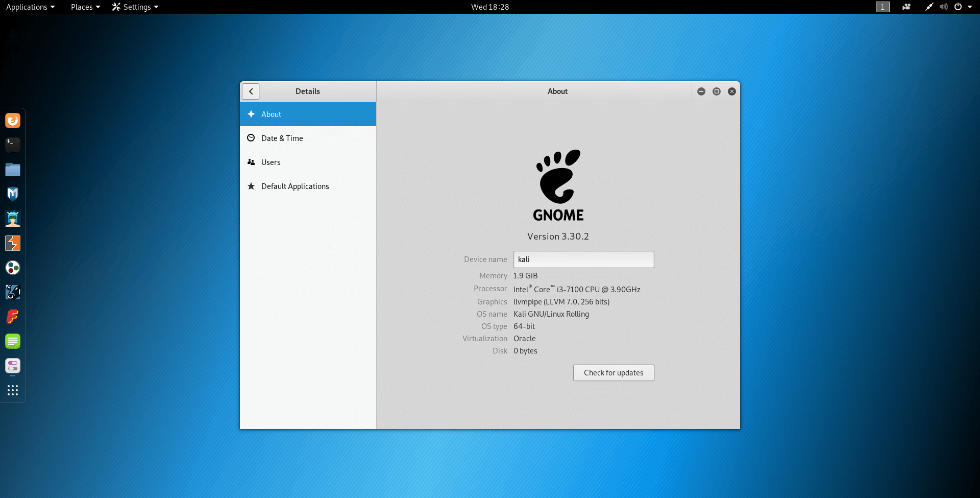980x498 pixels.
Task: Click the Details header title
Action: pyautogui.click(x=308, y=91)
